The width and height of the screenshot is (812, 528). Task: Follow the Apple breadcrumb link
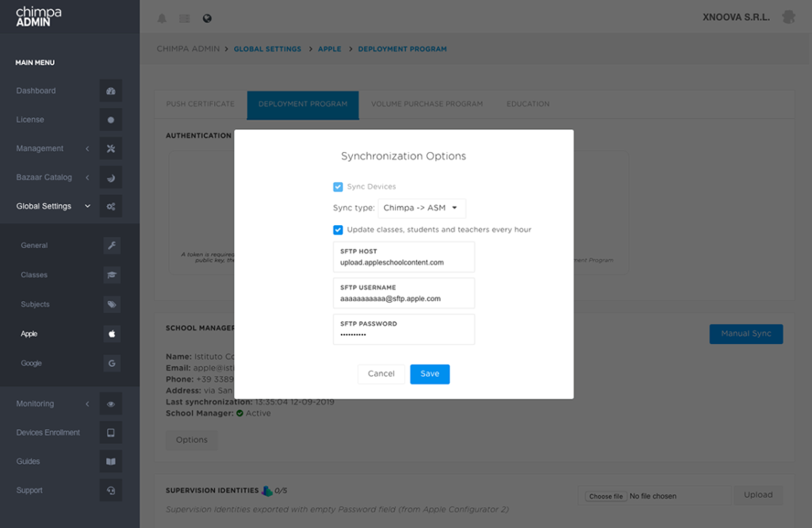coord(329,49)
